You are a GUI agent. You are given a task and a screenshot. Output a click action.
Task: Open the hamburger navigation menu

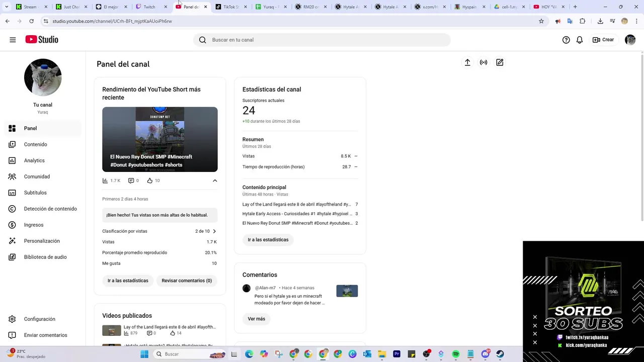[13, 40]
